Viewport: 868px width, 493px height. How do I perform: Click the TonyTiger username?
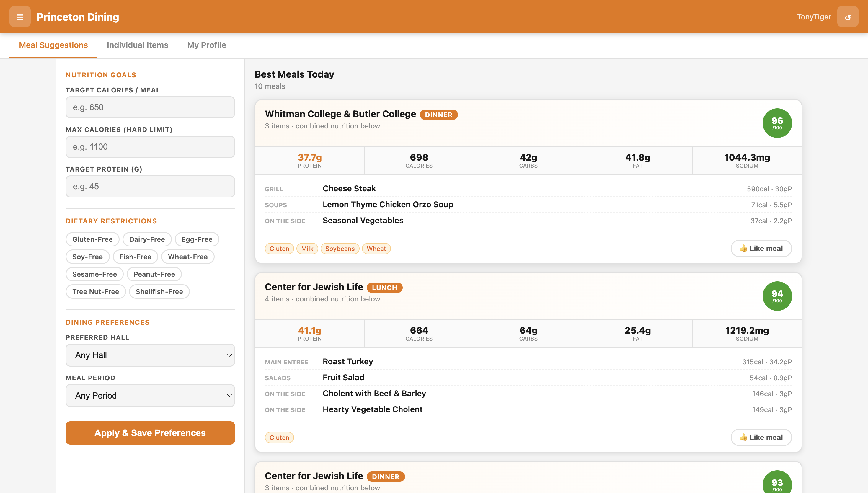click(x=813, y=17)
